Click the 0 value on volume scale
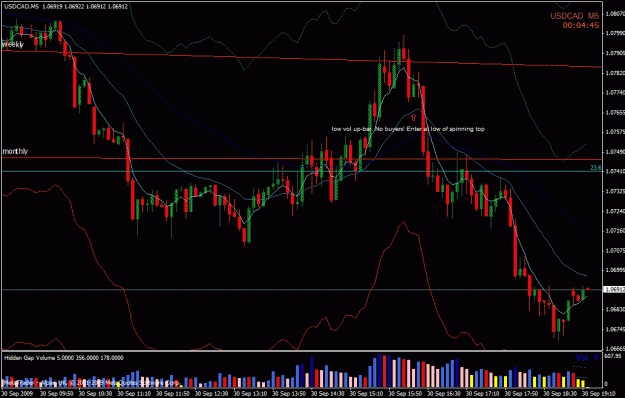The image size is (625, 398). (x=606, y=384)
